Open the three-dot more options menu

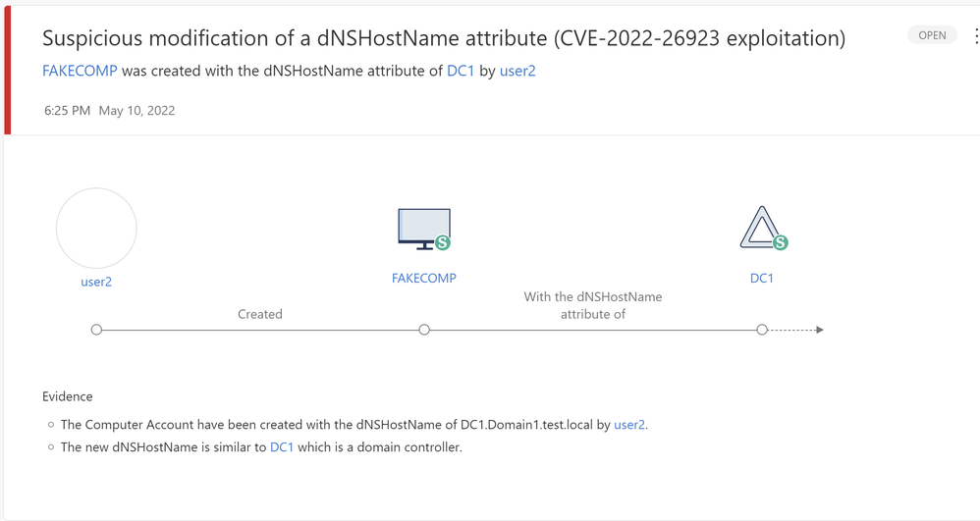pyautogui.click(x=975, y=35)
